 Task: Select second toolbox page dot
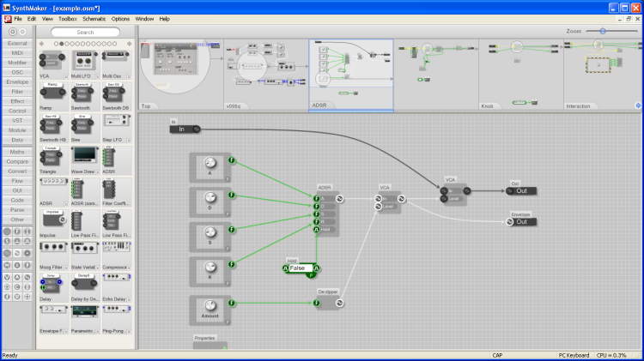tap(62, 44)
